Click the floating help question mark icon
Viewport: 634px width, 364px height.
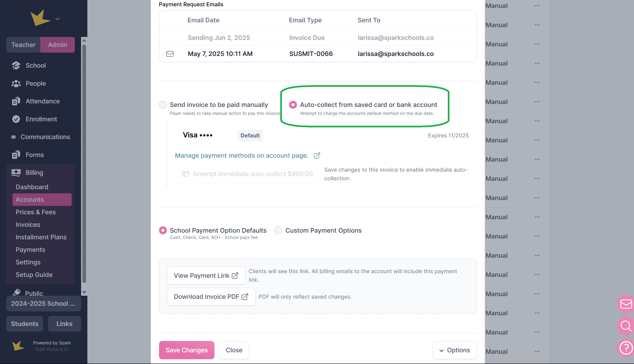[626, 348]
